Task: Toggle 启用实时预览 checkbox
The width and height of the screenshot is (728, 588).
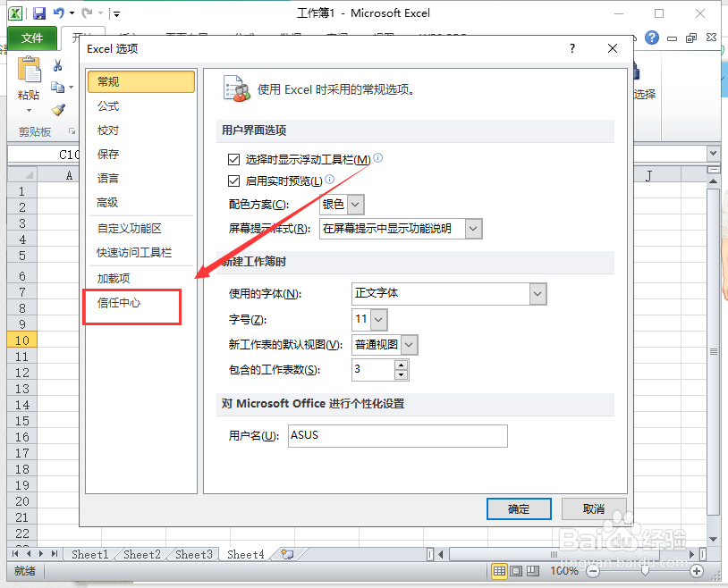Action: [233, 181]
